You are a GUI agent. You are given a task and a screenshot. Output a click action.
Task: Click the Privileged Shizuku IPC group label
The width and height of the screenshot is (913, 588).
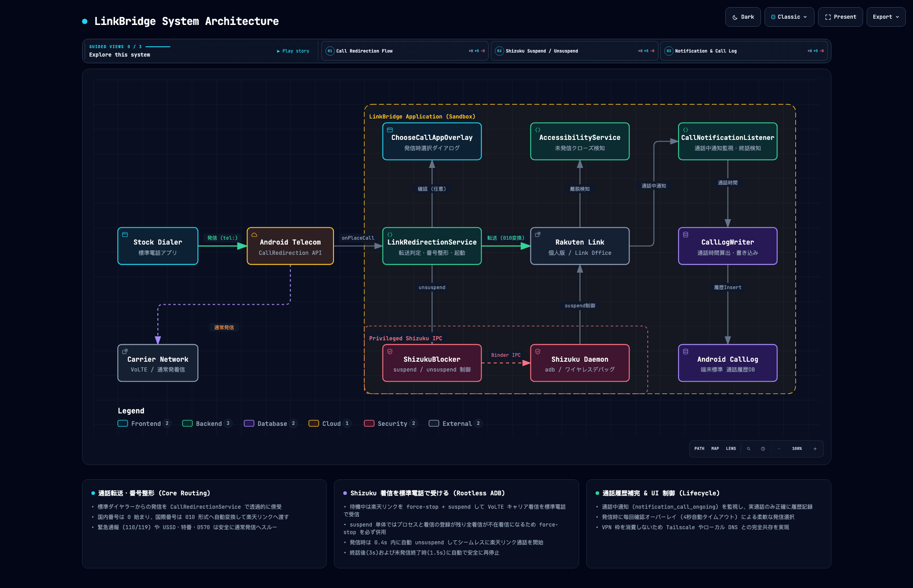[x=406, y=338]
